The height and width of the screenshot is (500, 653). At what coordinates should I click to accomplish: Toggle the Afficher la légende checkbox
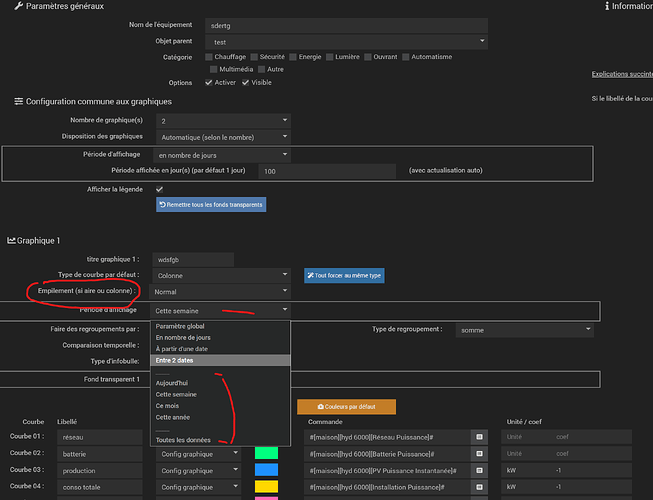coord(159,188)
